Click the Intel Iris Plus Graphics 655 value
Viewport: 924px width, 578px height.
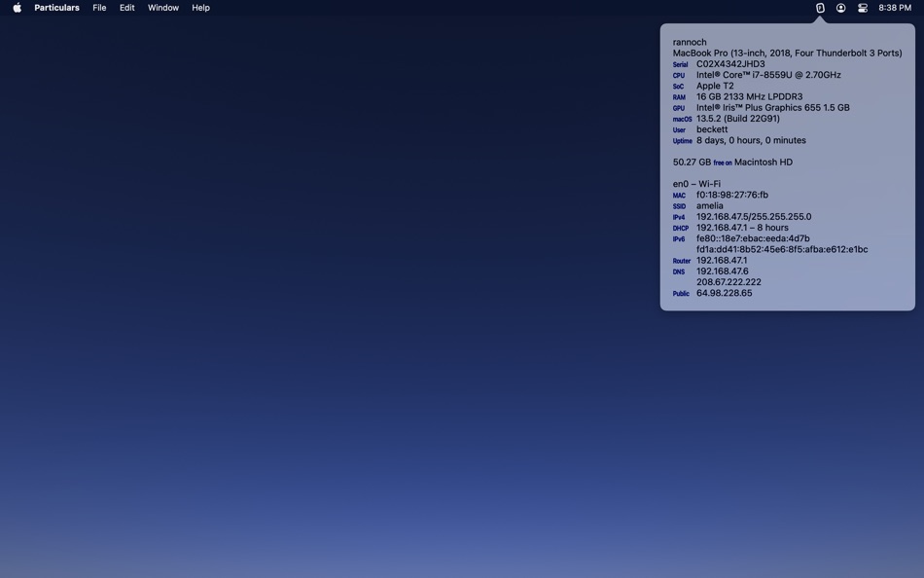773,107
